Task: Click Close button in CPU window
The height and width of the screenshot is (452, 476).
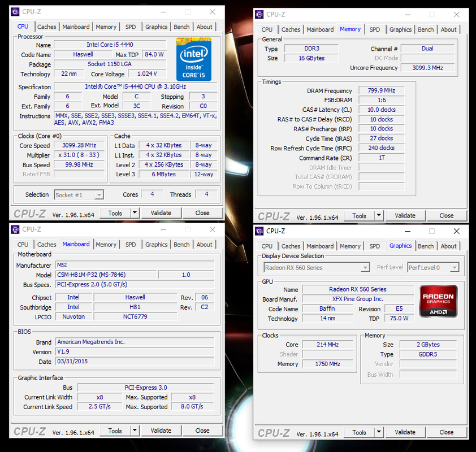Action: tap(202, 213)
